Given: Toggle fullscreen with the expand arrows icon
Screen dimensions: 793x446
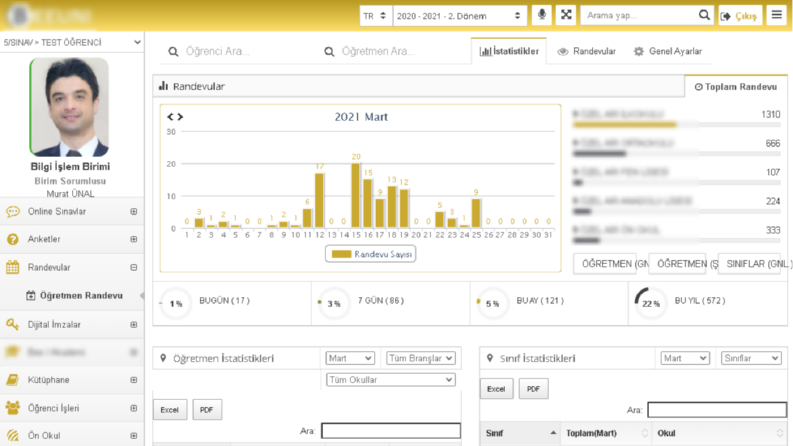Looking at the screenshot, I should pos(566,15).
